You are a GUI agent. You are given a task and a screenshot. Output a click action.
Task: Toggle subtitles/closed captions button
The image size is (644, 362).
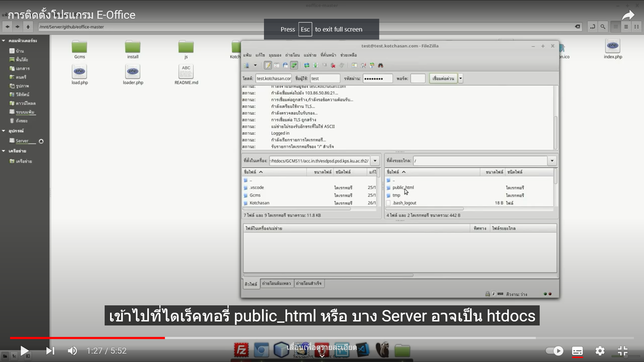pyautogui.click(x=577, y=351)
